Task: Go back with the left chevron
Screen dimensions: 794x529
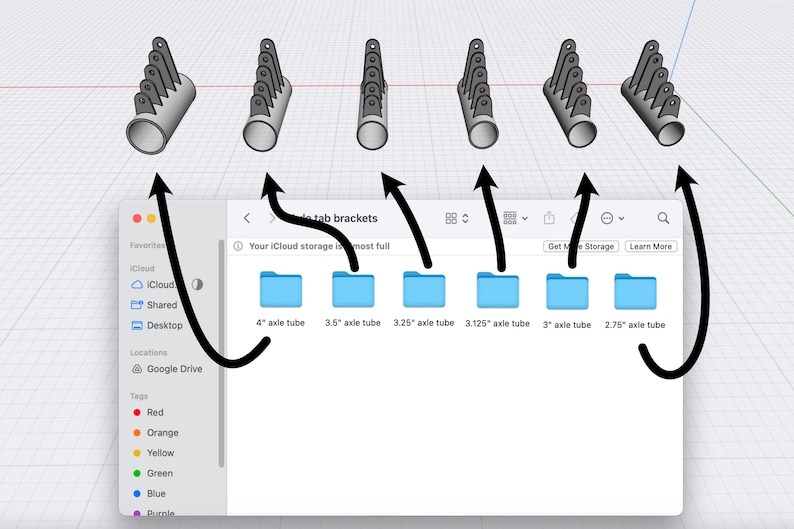Action: click(x=247, y=218)
